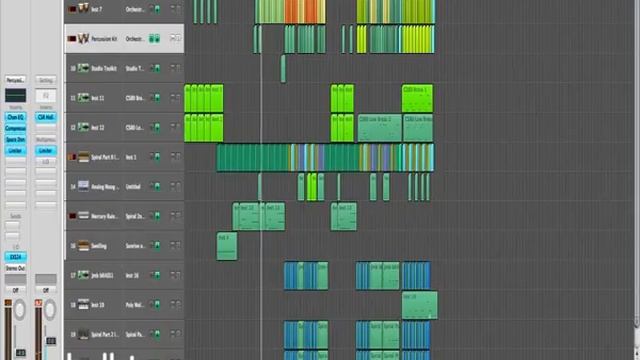Image resolution: width=640 pixels, height=360 pixels.
Task: Open the second channel strip Limiter insert
Action: pos(46,151)
